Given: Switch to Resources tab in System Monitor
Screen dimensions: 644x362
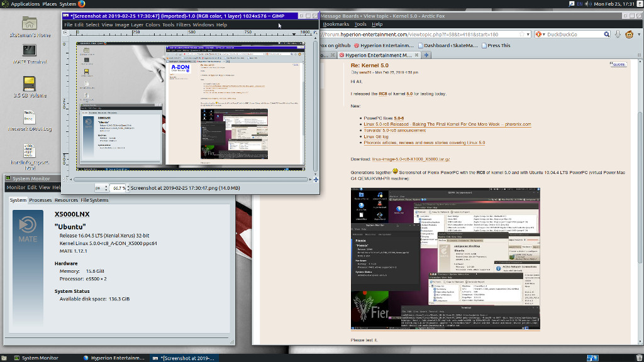Looking at the screenshot, I should click(x=66, y=200).
